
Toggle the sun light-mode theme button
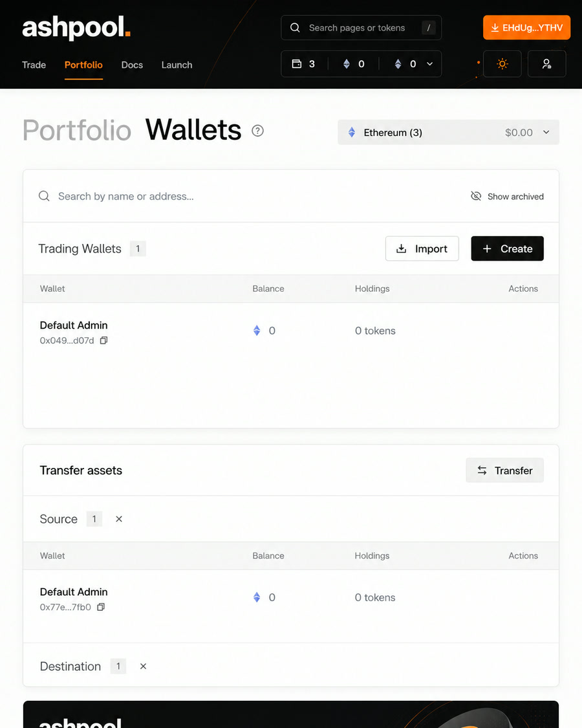pos(502,63)
